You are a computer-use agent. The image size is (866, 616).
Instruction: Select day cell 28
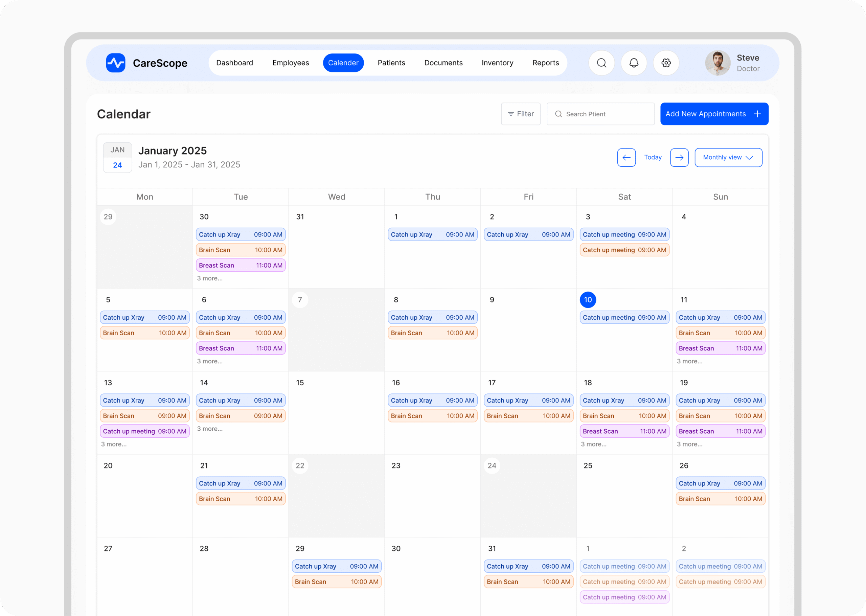pos(240,576)
